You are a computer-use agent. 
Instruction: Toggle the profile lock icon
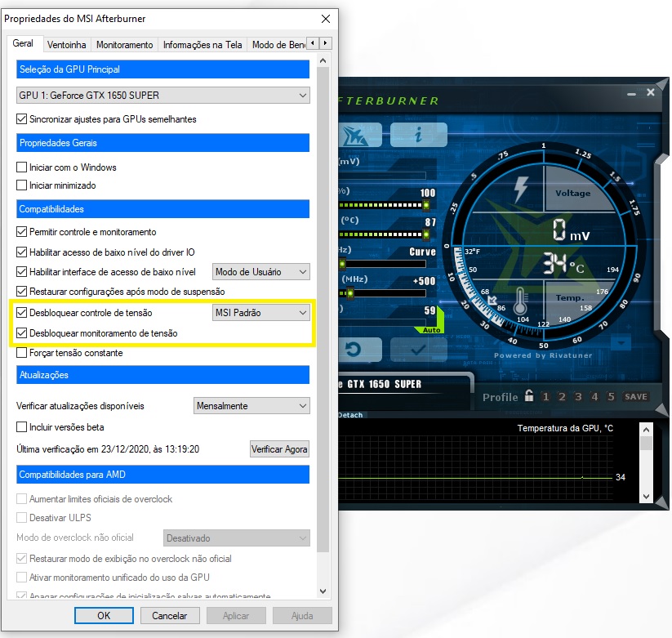pyautogui.click(x=529, y=395)
